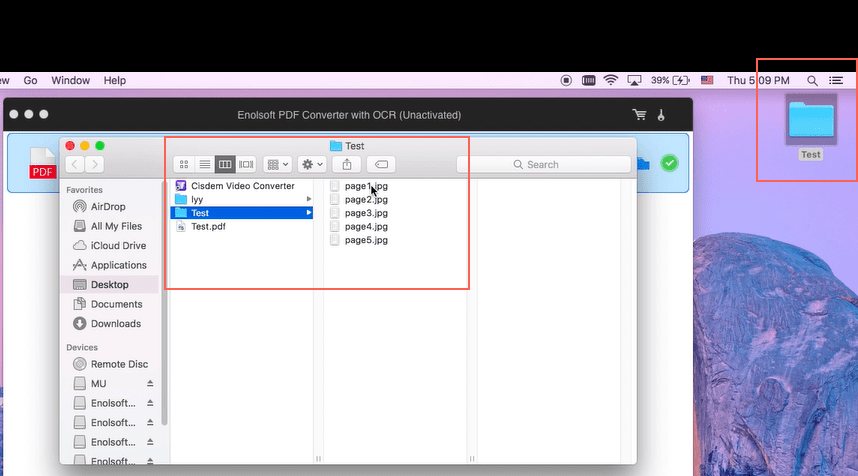Screen dimensions: 858x476
Task: Select page1.jpg in Test folder
Action: click(x=366, y=186)
